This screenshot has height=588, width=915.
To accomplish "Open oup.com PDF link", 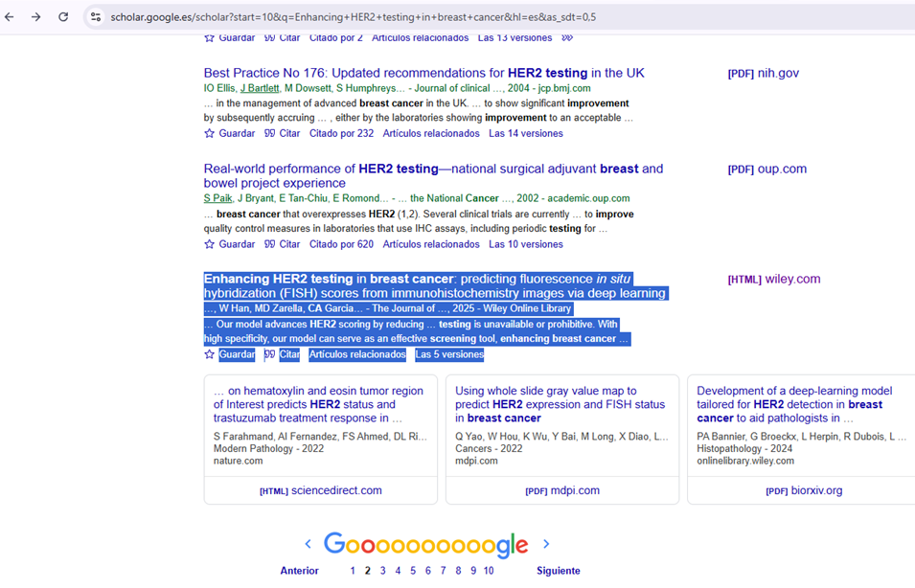I will pyautogui.click(x=766, y=170).
